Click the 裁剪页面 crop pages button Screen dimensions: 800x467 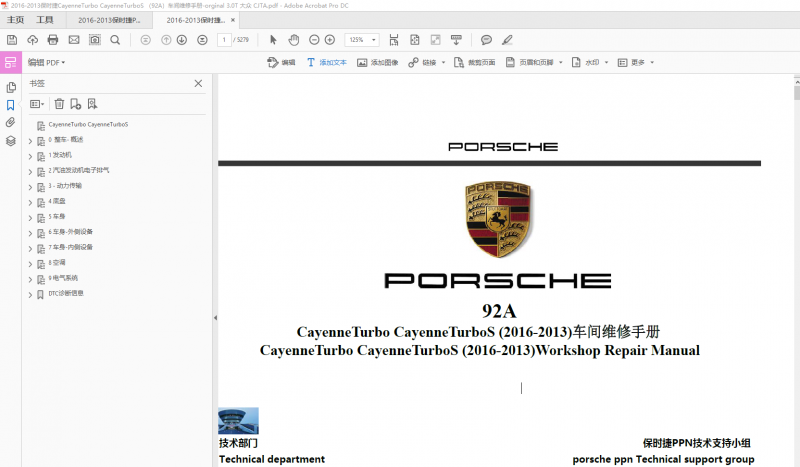pos(474,62)
